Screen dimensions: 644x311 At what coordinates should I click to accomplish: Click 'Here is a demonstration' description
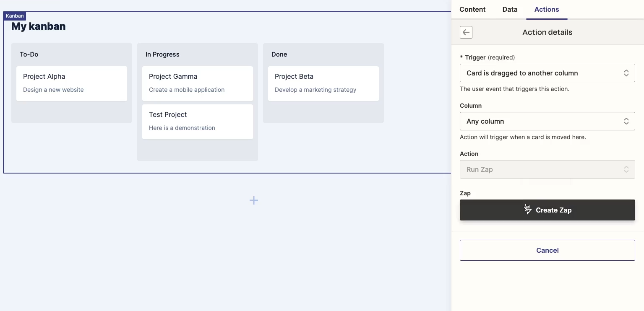[x=182, y=128]
